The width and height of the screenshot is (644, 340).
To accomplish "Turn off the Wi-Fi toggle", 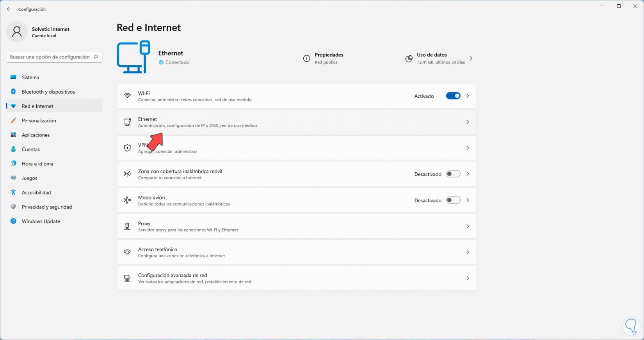I will (x=453, y=96).
